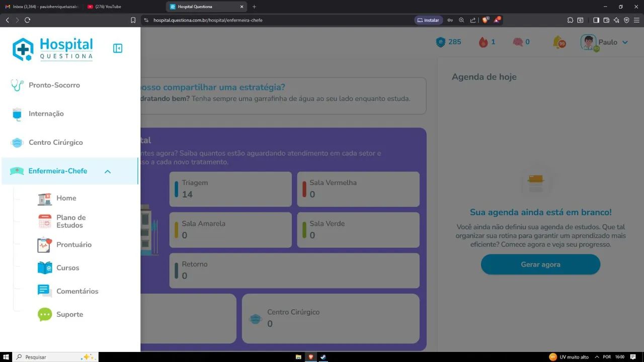Viewport: 644px width, 362px height.
Task: Select the Home hospital building icon
Action: [45, 199]
